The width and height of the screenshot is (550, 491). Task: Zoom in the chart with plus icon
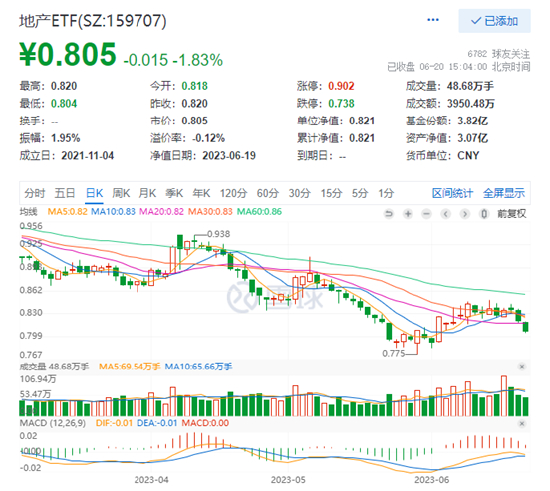coord(408,214)
